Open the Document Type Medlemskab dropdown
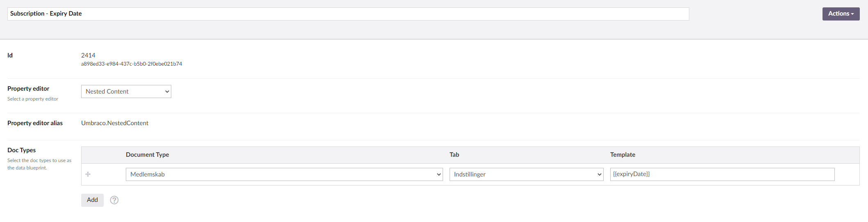Viewport: 868px width, 222px height. 284,174
